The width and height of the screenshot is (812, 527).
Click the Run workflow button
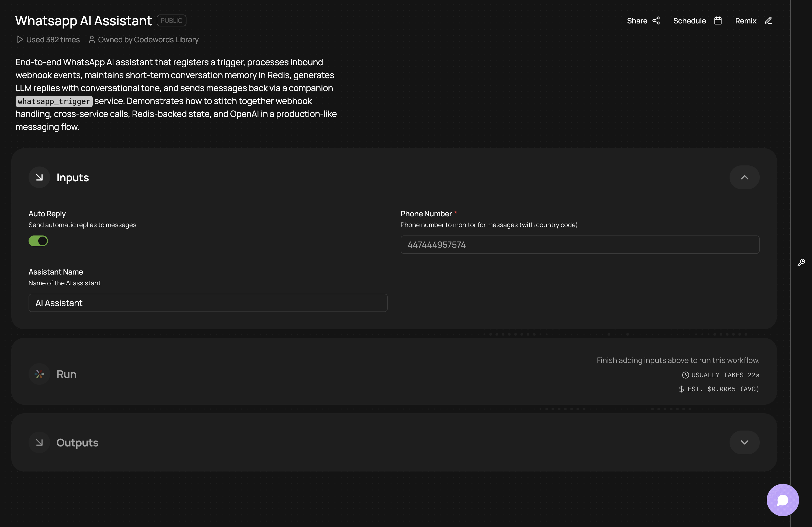(66, 374)
